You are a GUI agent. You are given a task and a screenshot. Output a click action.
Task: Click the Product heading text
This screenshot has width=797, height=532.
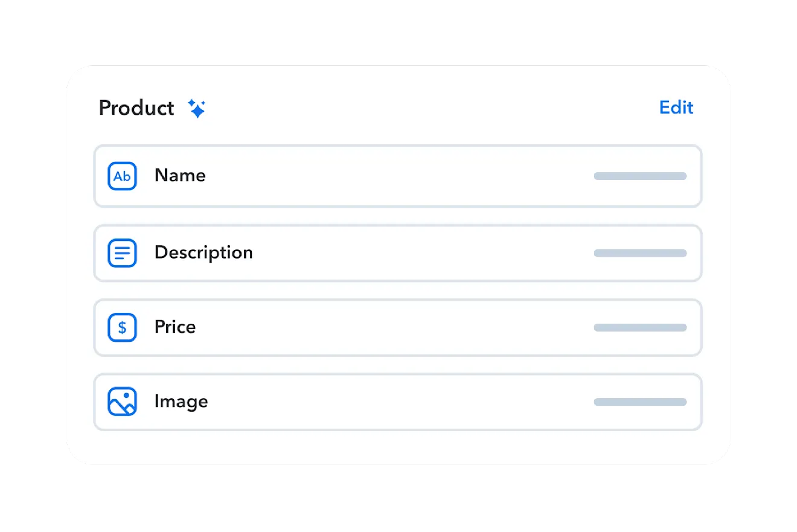(x=136, y=108)
